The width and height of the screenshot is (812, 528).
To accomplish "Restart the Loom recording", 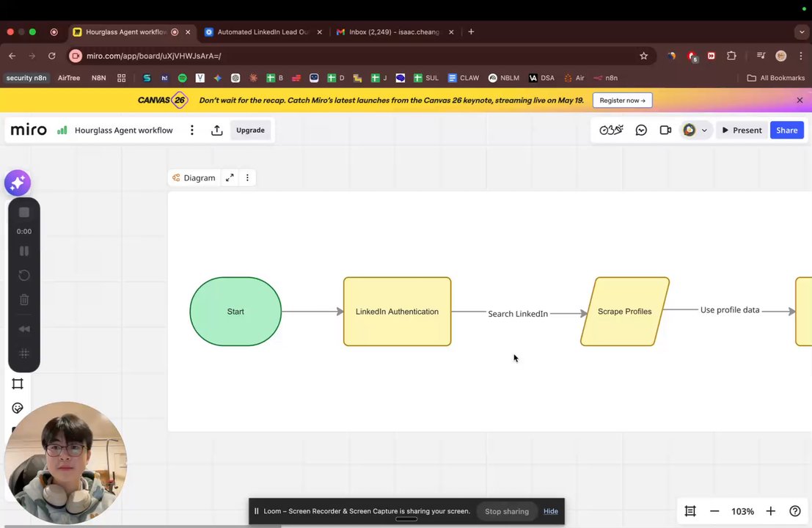I will click(23, 275).
